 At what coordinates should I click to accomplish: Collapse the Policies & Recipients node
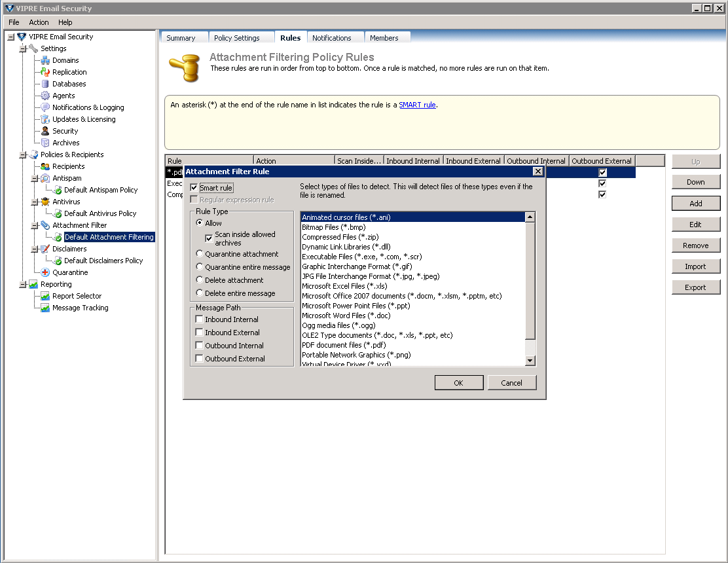point(22,155)
